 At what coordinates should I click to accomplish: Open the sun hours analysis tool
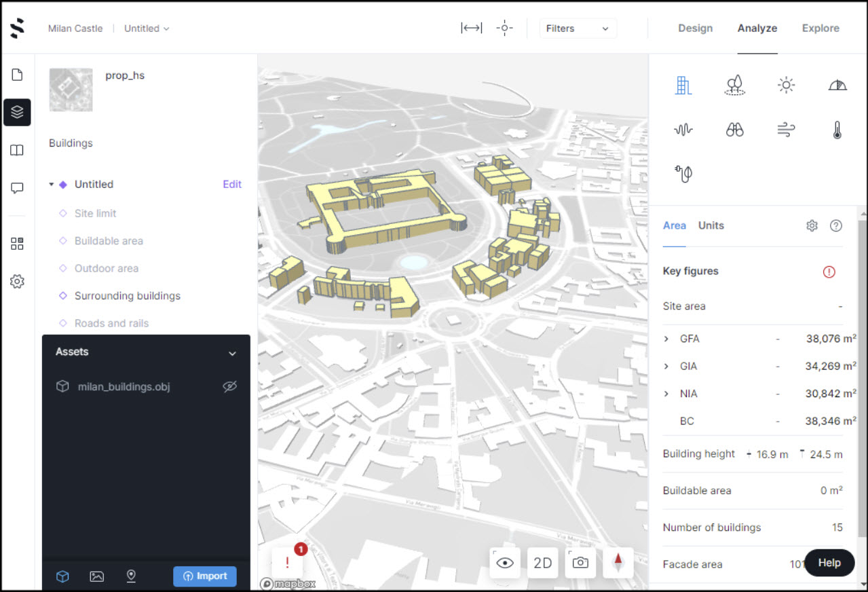click(785, 85)
